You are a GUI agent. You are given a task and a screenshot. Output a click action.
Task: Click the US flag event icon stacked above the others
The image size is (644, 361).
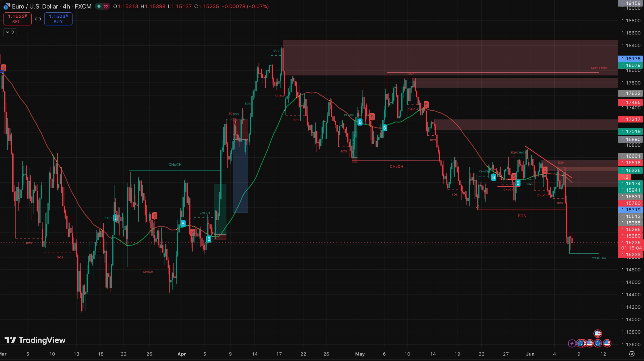[x=597, y=334]
